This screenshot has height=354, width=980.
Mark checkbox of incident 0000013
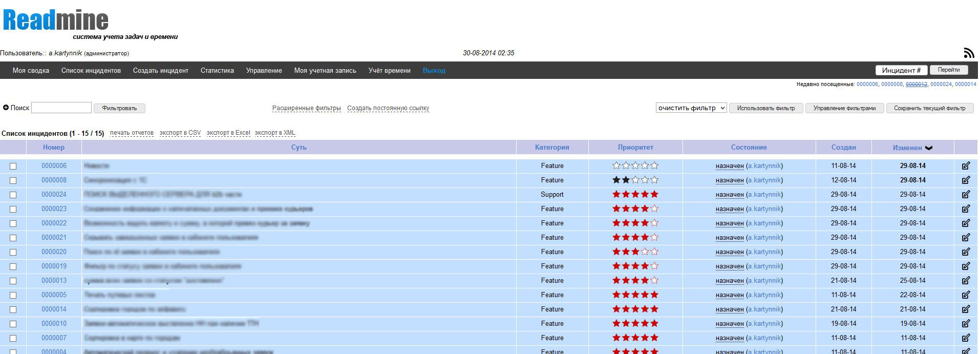pos(13,281)
